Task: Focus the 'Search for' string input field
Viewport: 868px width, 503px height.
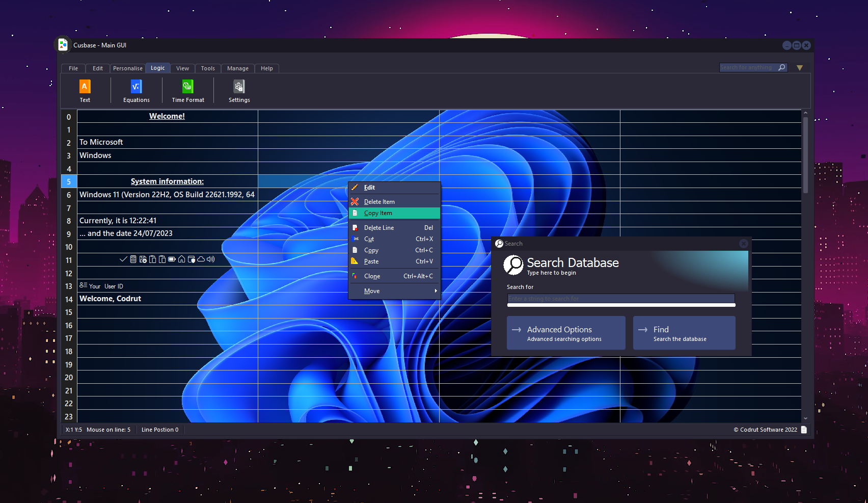Action: pyautogui.click(x=621, y=299)
